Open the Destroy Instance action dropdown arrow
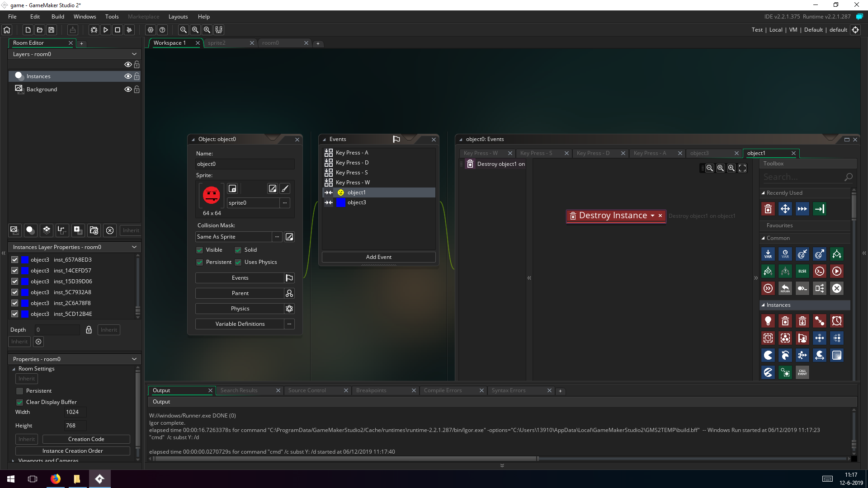Viewport: 868px width, 488px height. (652, 216)
